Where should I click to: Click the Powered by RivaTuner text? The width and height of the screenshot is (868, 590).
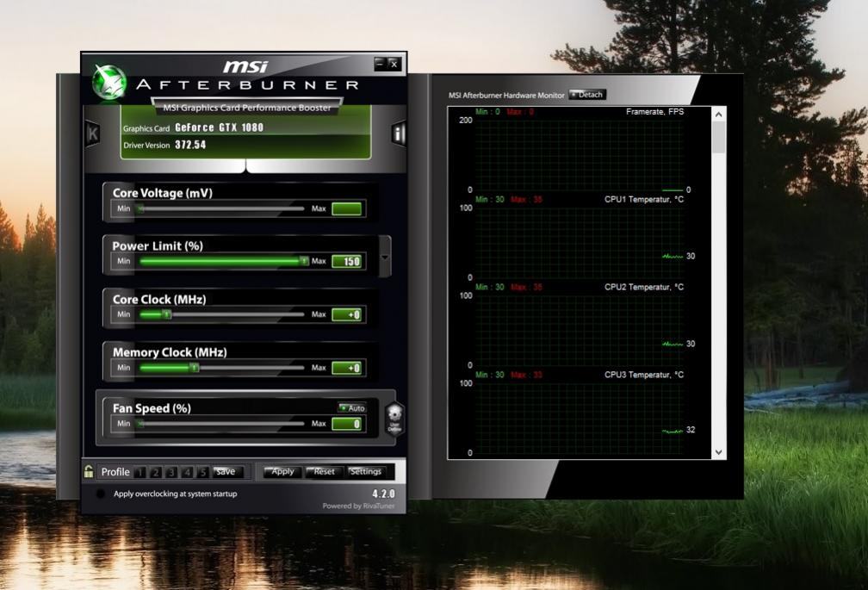tap(359, 506)
